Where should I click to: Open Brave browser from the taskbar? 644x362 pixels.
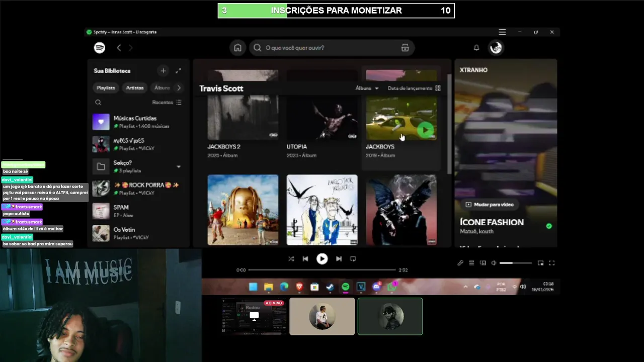point(299,287)
